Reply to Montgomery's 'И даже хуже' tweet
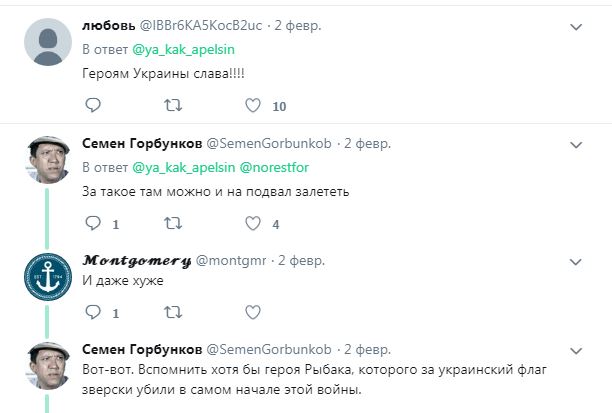The image size is (612, 413). [x=93, y=313]
